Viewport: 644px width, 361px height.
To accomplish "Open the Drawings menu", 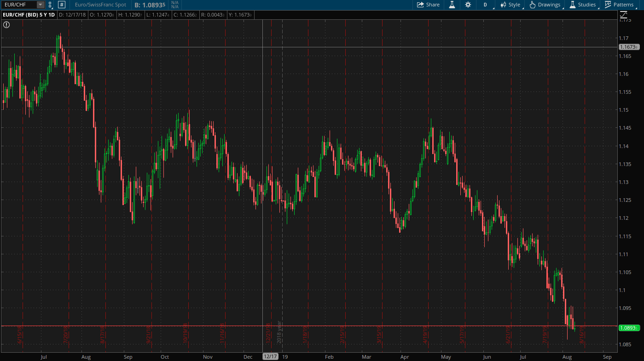I will pos(545,5).
